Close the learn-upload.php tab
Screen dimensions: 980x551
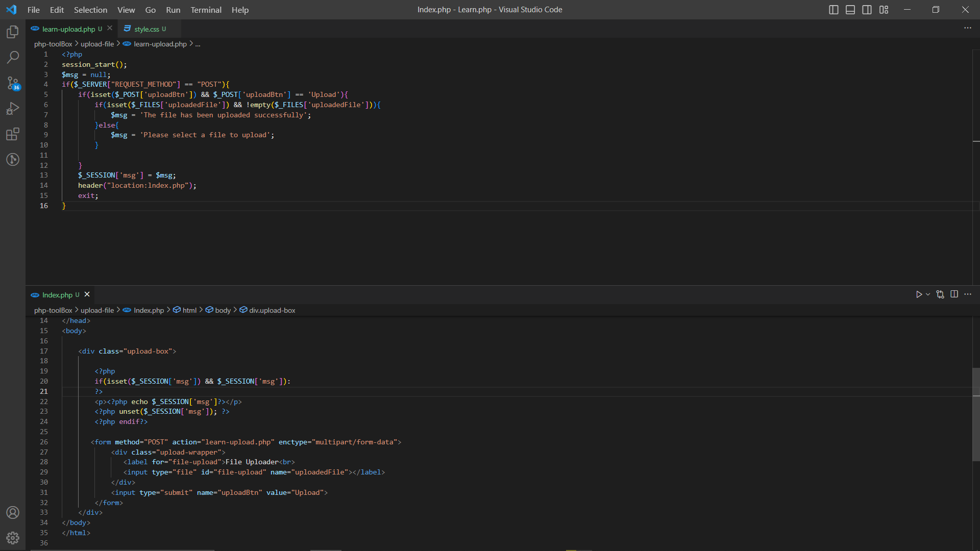click(110, 29)
